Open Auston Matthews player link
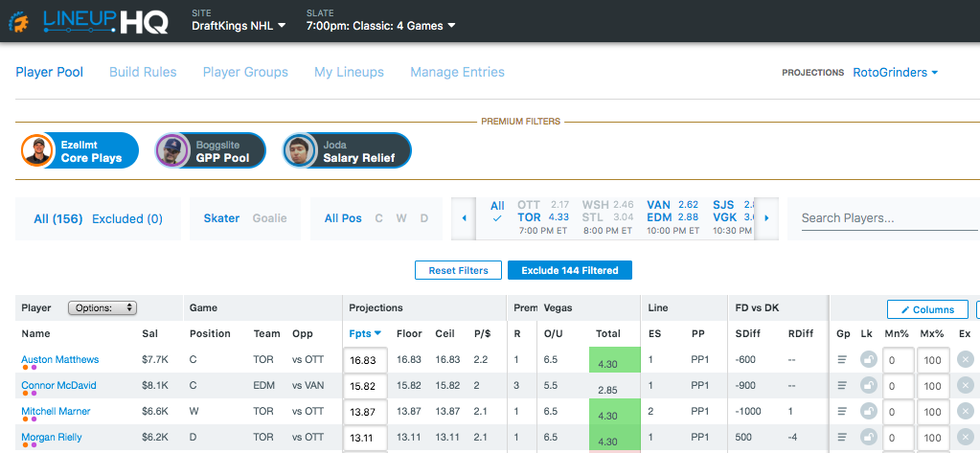 (60, 359)
